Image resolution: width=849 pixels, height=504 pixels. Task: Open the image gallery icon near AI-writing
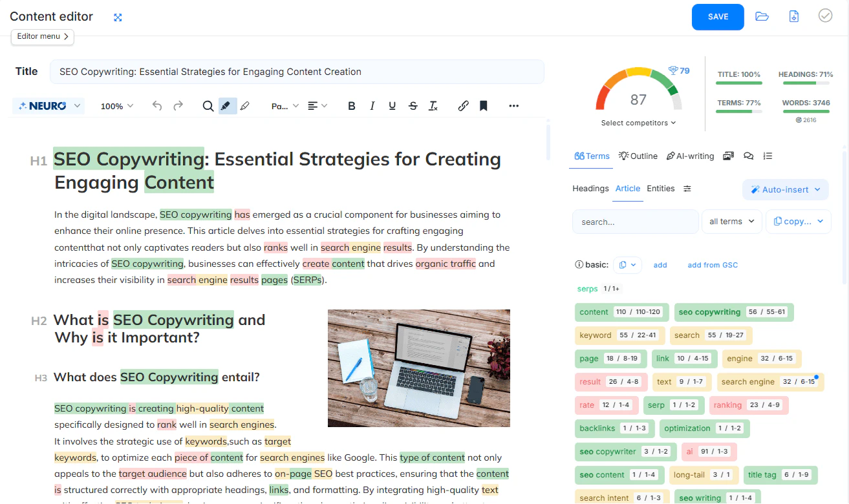(x=729, y=156)
